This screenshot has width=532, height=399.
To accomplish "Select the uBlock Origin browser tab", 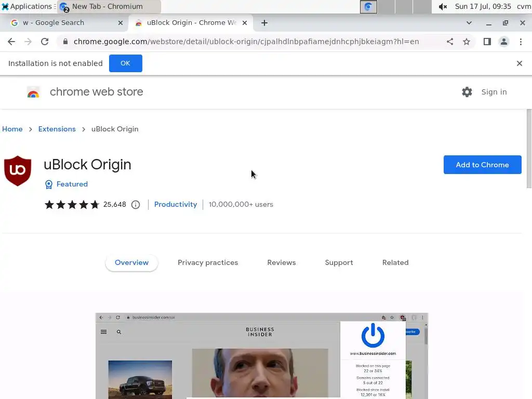I will [x=191, y=23].
